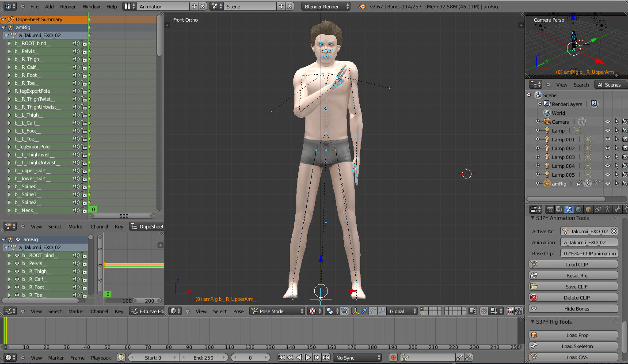Open the Blender Render engine dropdown
628x364 pixels.
coord(326,7)
